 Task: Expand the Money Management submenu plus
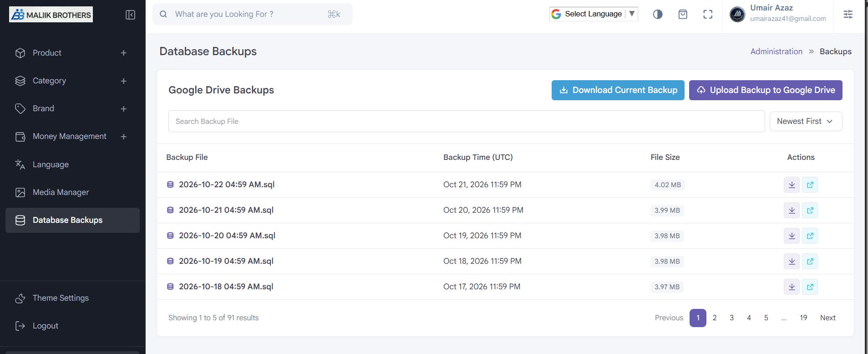pyautogui.click(x=123, y=137)
